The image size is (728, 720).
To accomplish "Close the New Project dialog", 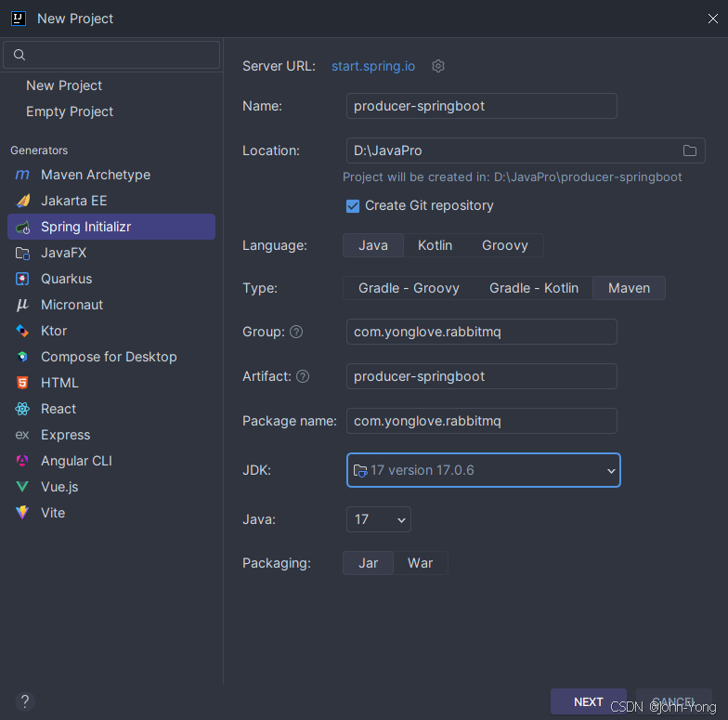I will pyautogui.click(x=713, y=19).
